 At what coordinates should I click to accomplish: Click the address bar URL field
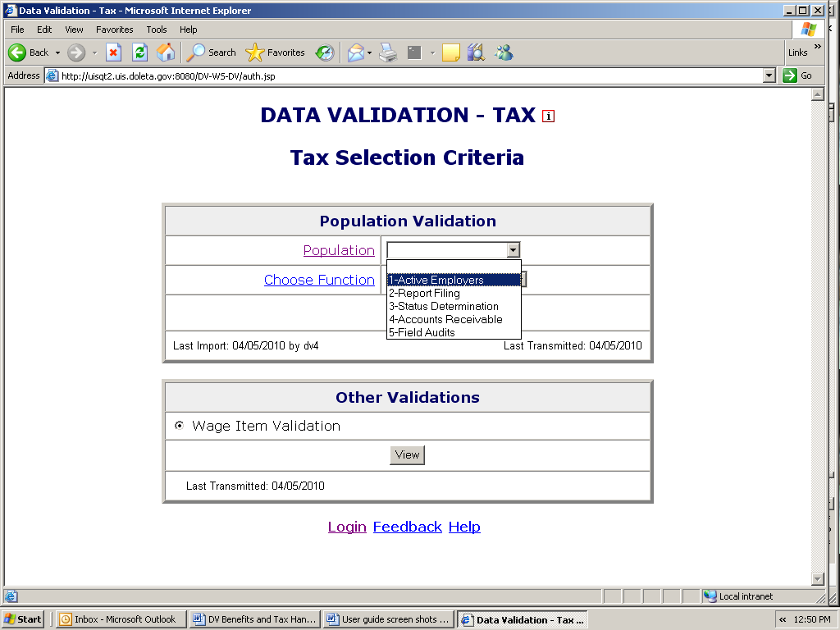coord(410,75)
